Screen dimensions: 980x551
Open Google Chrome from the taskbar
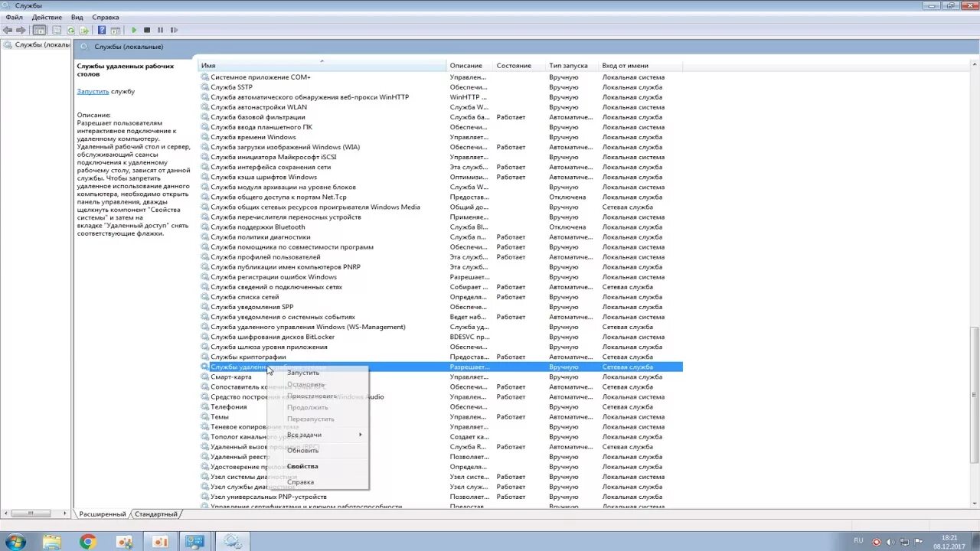[x=88, y=542]
